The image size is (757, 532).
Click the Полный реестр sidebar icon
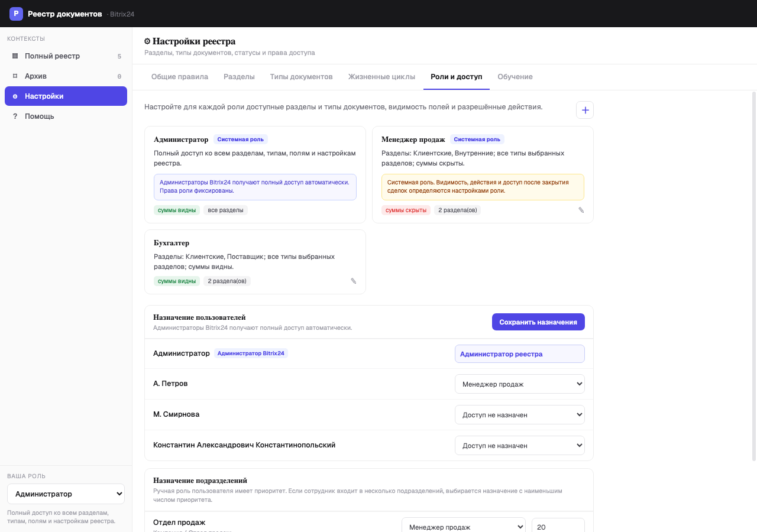coord(15,56)
